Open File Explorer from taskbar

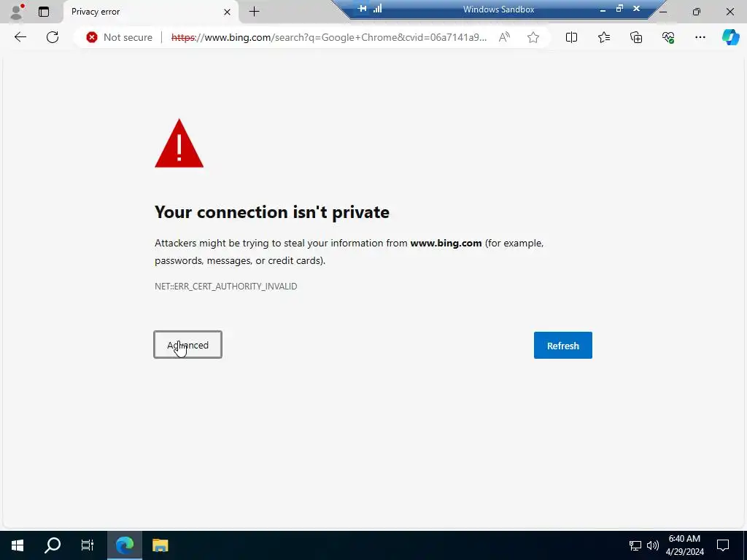160,545
